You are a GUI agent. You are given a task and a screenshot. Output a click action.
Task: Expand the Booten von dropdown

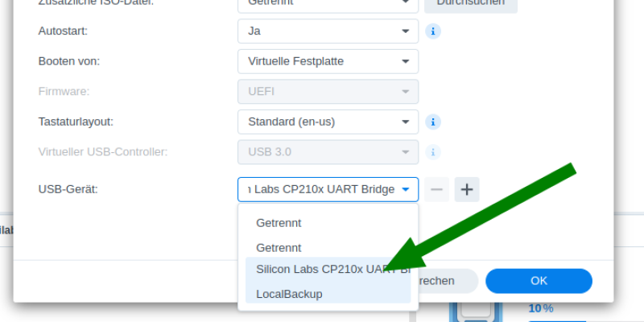click(x=328, y=61)
